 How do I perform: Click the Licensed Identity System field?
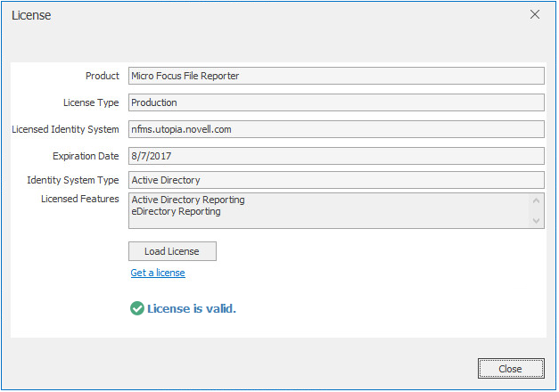(x=336, y=129)
